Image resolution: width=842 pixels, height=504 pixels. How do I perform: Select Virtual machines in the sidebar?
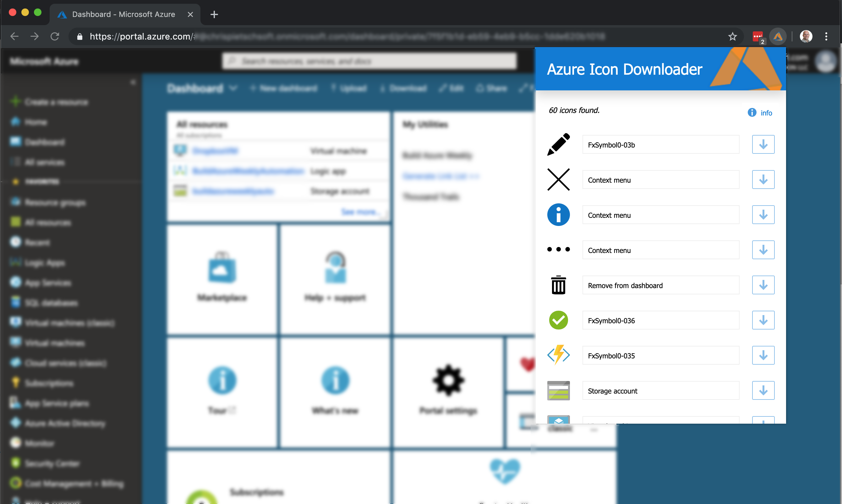pos(54,343)
